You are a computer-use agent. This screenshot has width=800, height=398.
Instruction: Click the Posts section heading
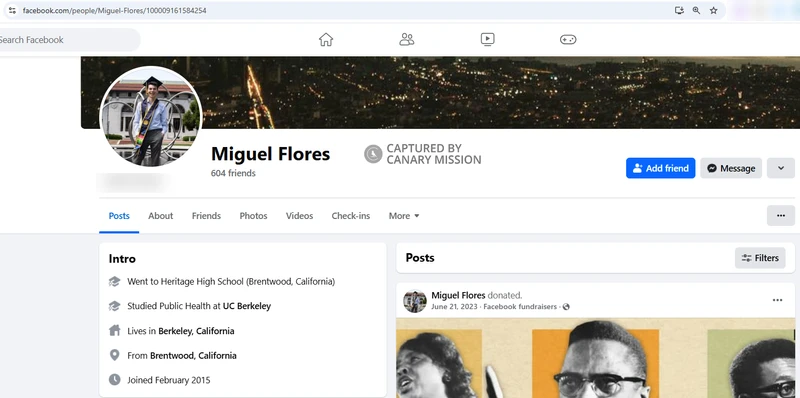[x=420, y=258]
